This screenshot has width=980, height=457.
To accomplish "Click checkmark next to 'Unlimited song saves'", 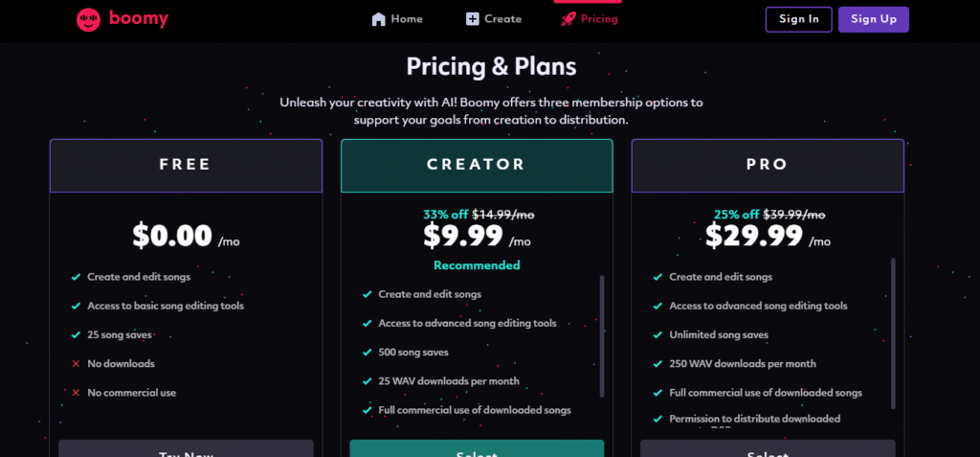I will (x=657, y=334).
